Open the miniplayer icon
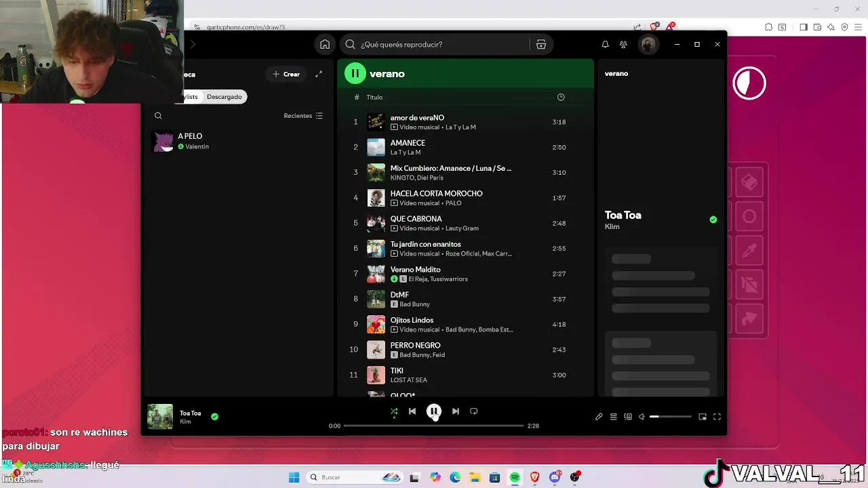868x488 pixels. click(703, 417)
